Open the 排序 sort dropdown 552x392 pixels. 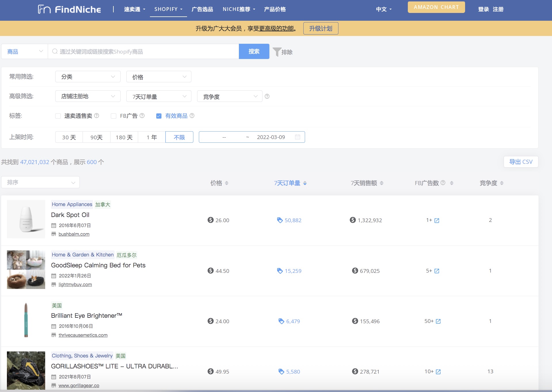pos(41,182)
